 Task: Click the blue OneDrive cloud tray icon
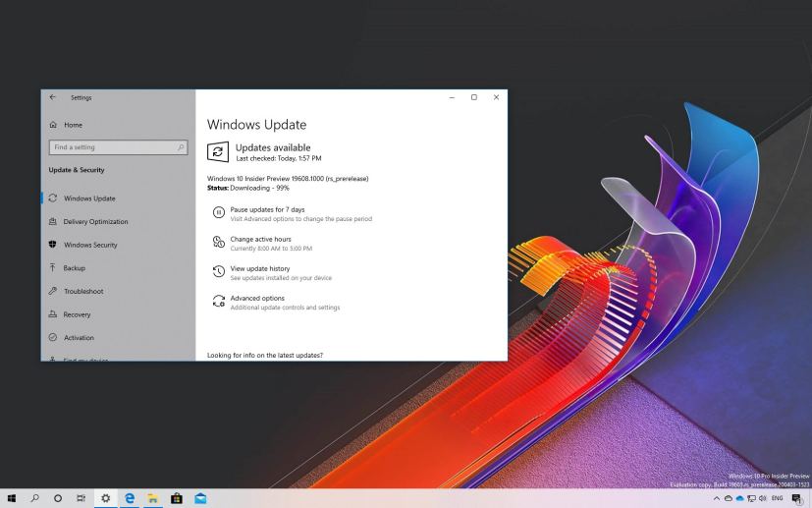point(740,499)
